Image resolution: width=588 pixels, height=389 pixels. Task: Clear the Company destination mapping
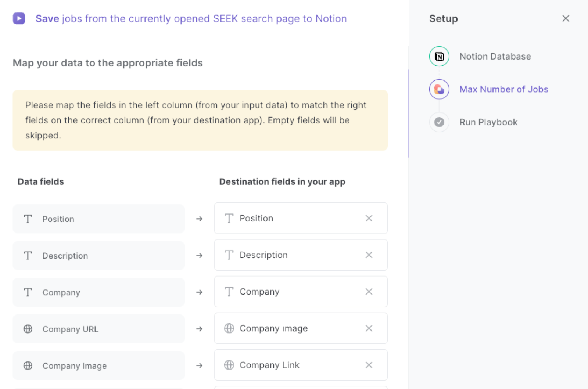click(369, 292)
